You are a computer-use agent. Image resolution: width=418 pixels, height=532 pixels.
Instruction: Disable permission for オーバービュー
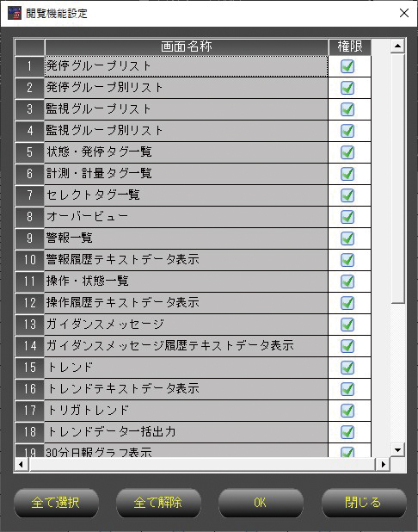pyautogui.click(x=347, y=217)
